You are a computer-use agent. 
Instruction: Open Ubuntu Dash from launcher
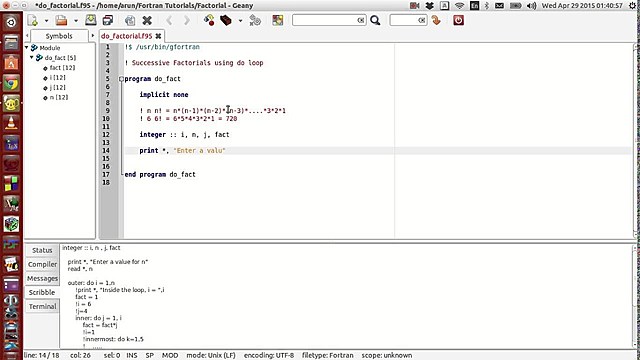click(11, 22)
